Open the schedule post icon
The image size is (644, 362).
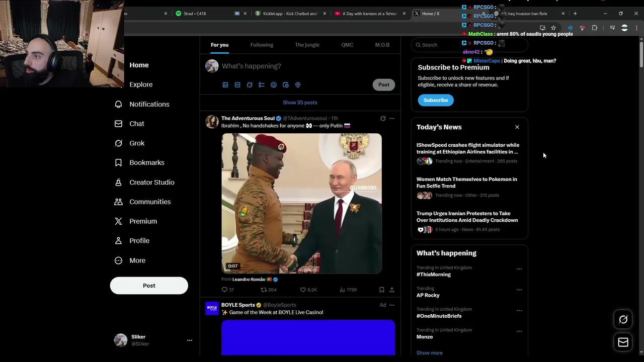286,85
